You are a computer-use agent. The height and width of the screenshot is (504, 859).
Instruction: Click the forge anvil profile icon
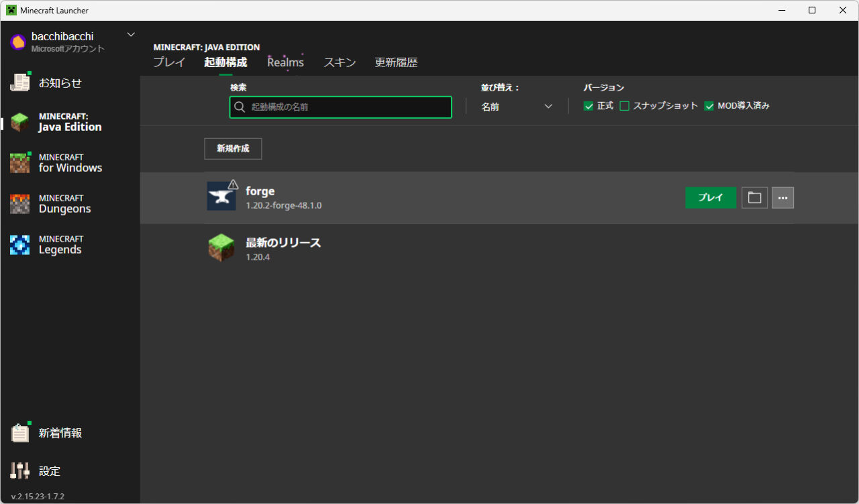pyautogui.click(x=221, y=195)
